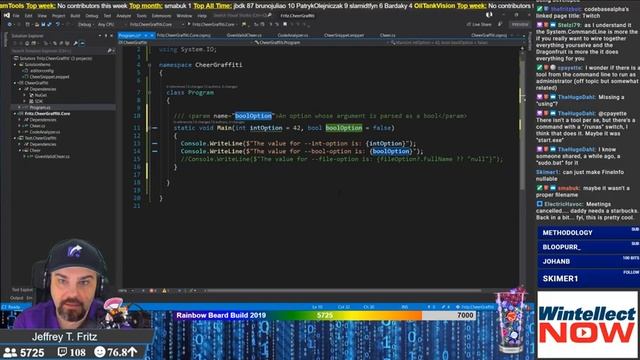Switch to the CodeAnalyzer.cs tab
640x360 pixels.
click(293, 36)
